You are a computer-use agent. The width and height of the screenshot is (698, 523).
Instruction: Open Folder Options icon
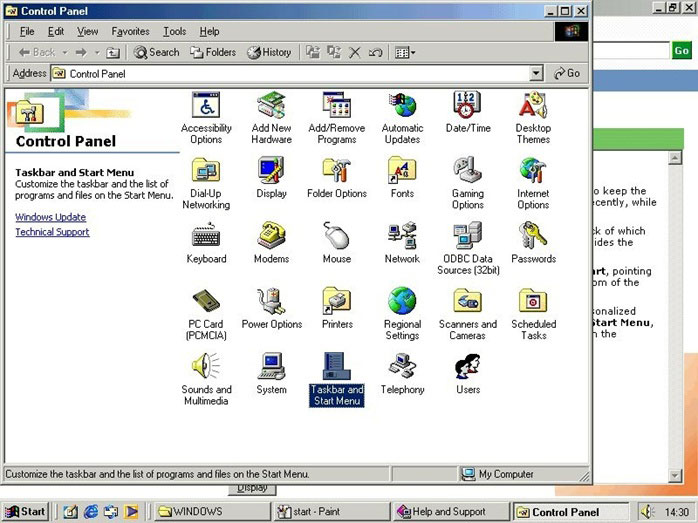[337, 170]
